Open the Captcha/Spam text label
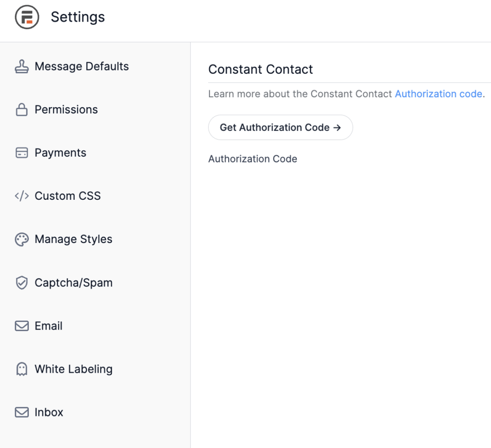The image size is (491, 448). pyautogui.click(x=73, y=283)
